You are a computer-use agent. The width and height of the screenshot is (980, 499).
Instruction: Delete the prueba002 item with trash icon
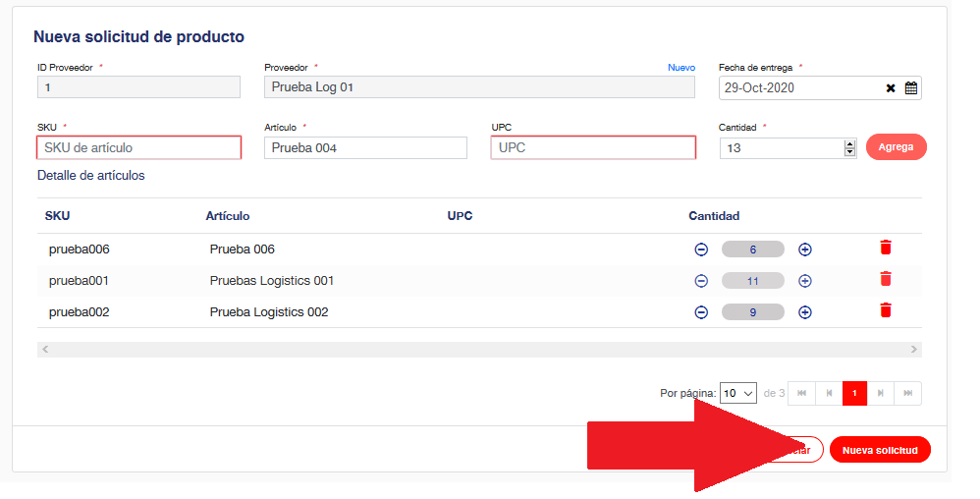[885, 310]
